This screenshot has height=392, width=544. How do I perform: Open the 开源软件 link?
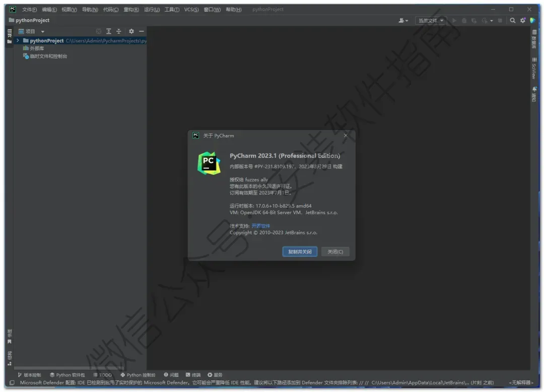260,226
